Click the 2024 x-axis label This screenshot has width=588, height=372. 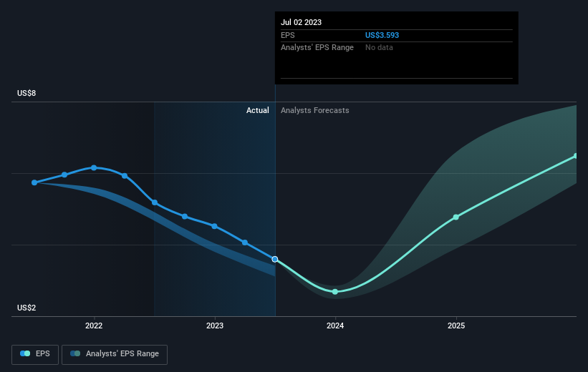pyautogui.click(x=335, y=326)
